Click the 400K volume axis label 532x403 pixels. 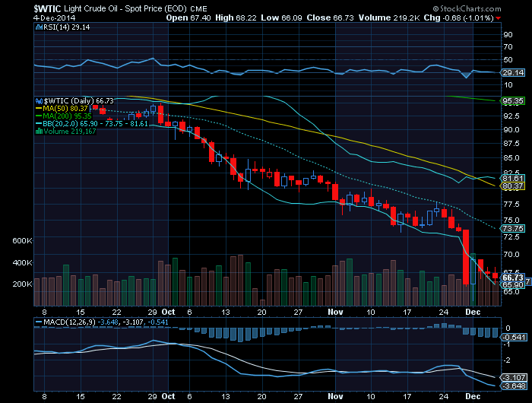click(22, 263)
